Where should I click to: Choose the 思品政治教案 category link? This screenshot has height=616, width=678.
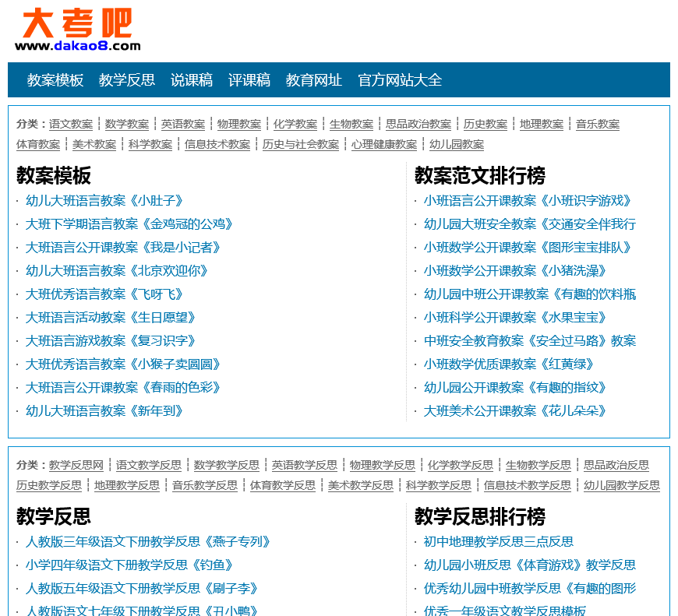click(x=418, y=124)
